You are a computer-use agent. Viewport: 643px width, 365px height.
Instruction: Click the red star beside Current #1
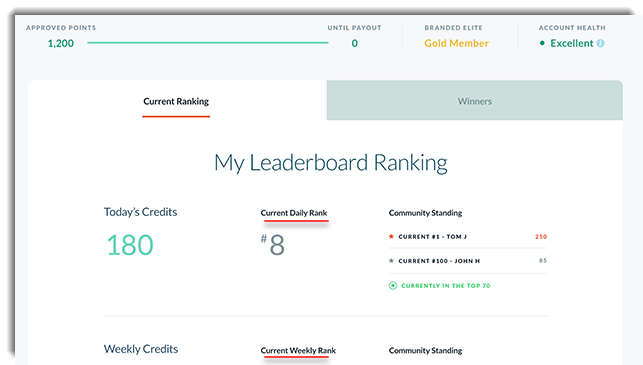[391, 236]
